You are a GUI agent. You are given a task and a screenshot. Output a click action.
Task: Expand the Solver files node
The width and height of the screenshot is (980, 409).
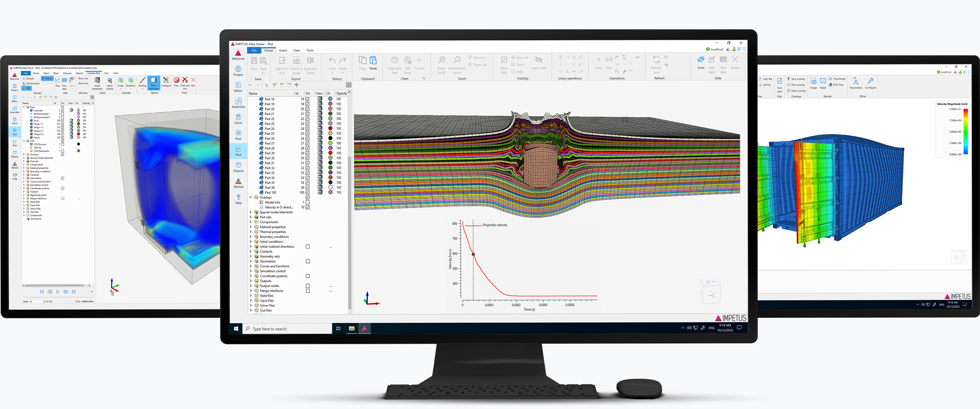coord(251,305)
